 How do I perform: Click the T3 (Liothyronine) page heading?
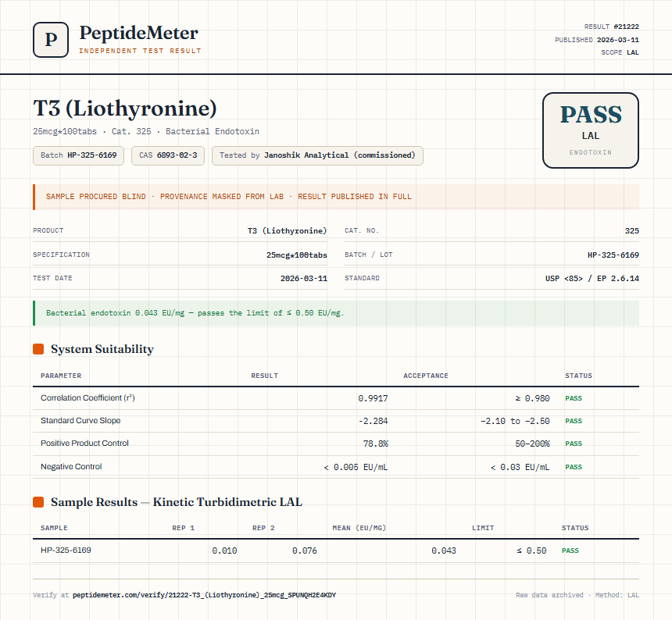point(125,108)
